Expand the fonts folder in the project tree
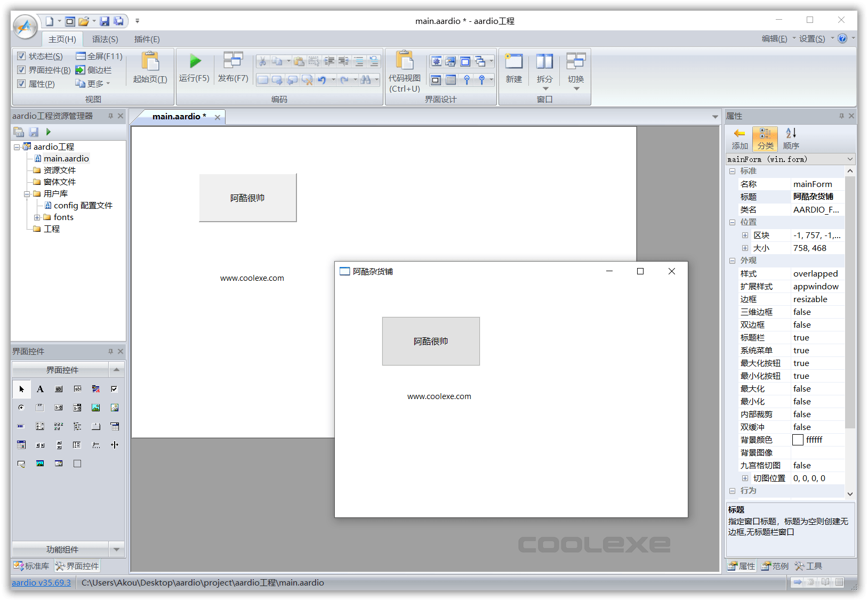 pos(37,217)
